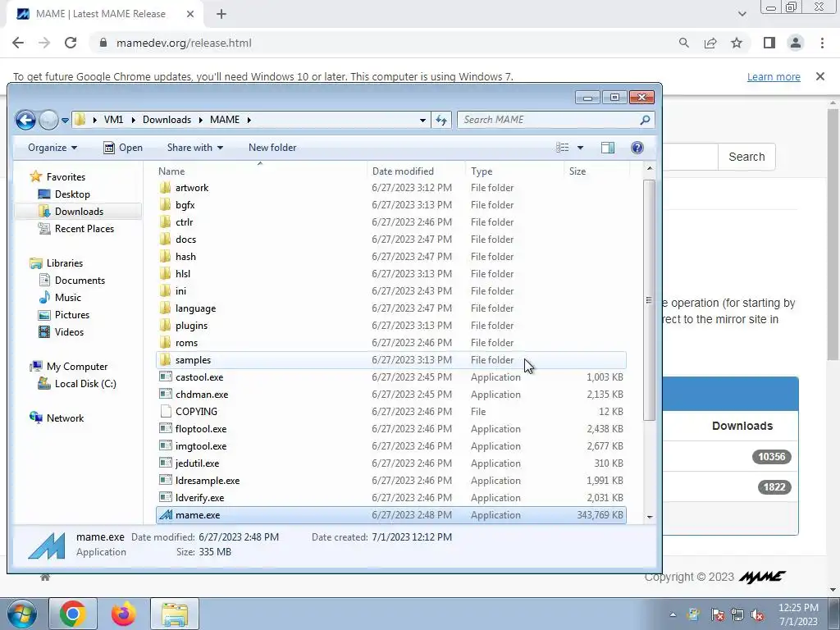Open Explorer help question mark icon

click(x=637, y=148)
